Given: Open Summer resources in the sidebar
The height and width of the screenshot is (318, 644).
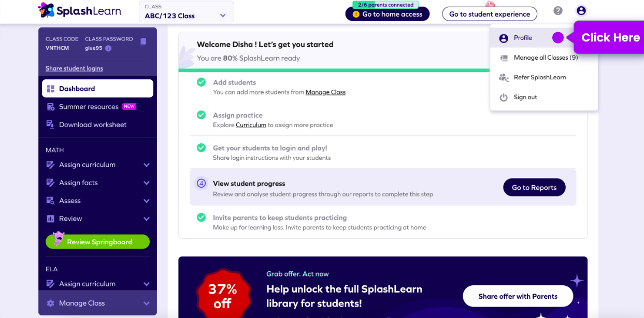Looking at the screenshot, I should click(x=89, y=107).
